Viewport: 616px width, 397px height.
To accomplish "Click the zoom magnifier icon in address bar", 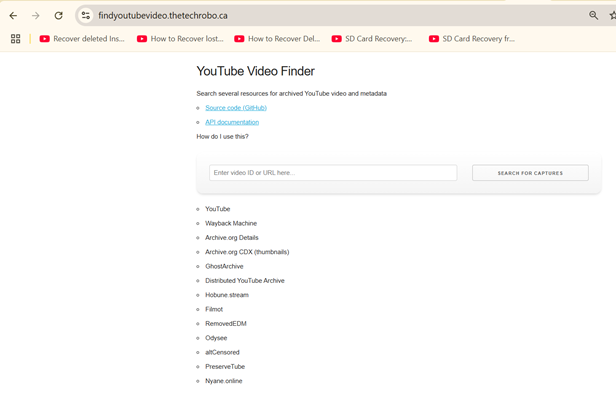I will click(593, 16).
